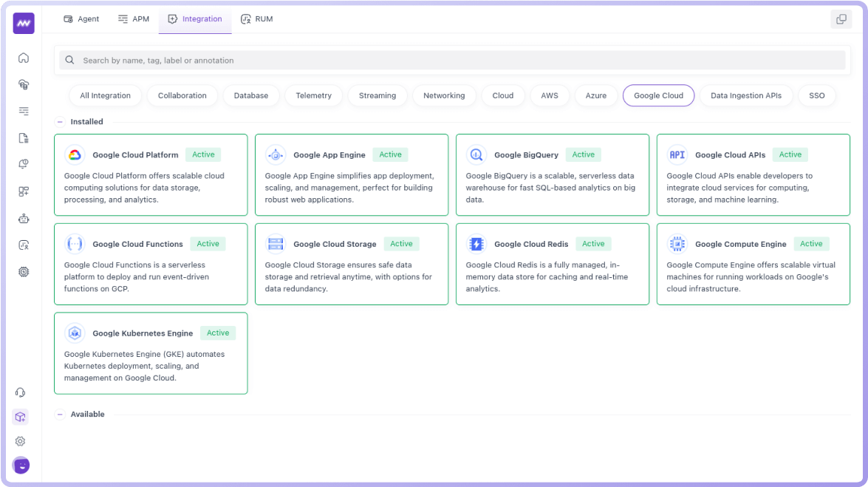
Task: Open the chip-gear icon in sidebar
Action: (23, 271)
